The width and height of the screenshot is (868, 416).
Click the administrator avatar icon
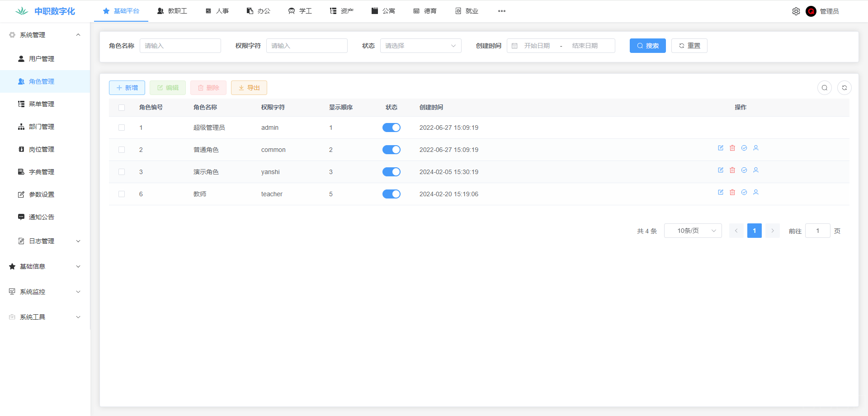(811, 11)
